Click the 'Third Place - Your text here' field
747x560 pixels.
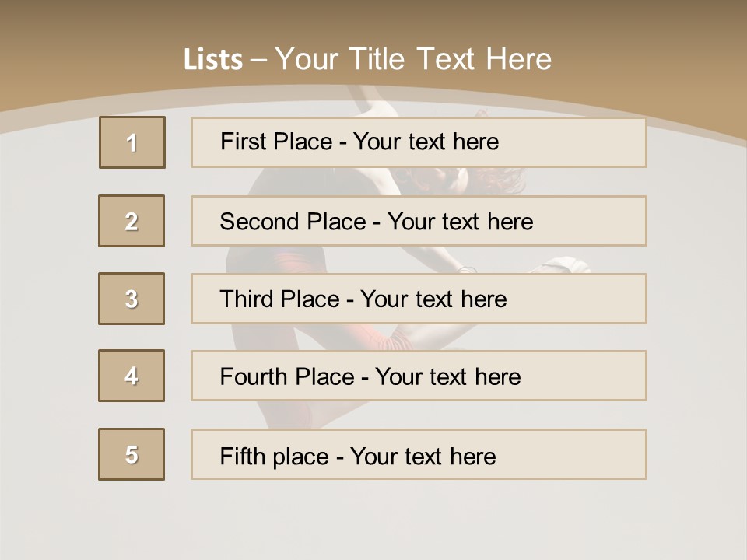pyautogui.click(x=419, y=299)
